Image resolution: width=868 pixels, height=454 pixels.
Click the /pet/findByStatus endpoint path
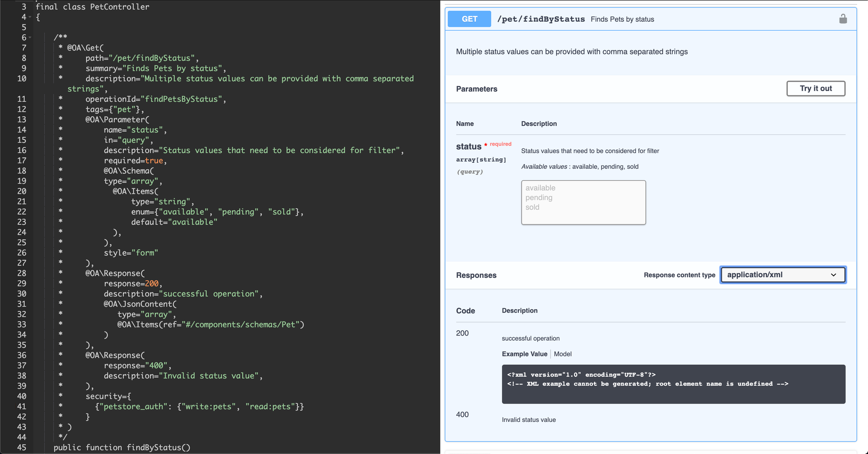point(541,19)
